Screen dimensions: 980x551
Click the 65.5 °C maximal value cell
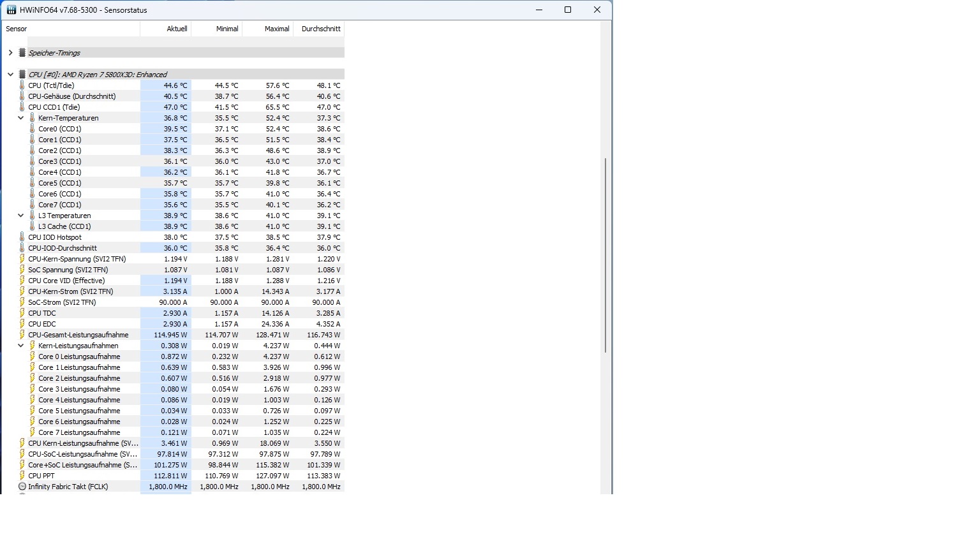click(x=268, y=107)
